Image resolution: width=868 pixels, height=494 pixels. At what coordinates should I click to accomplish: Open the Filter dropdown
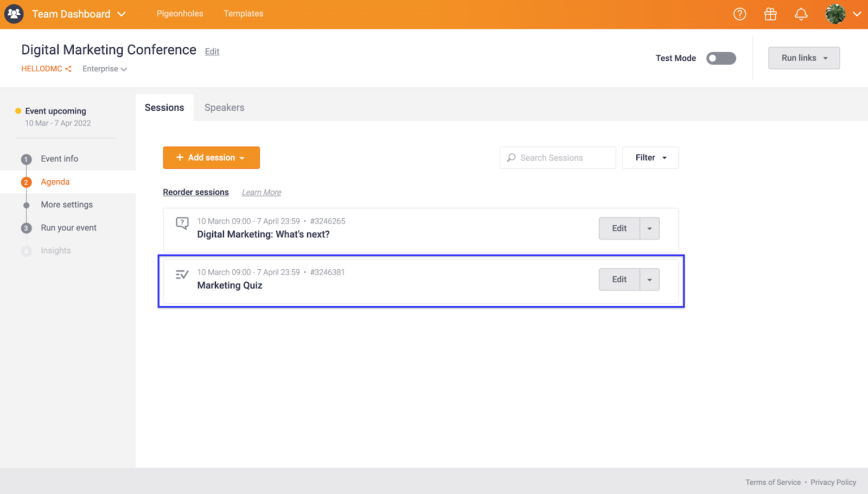point(650,157)
